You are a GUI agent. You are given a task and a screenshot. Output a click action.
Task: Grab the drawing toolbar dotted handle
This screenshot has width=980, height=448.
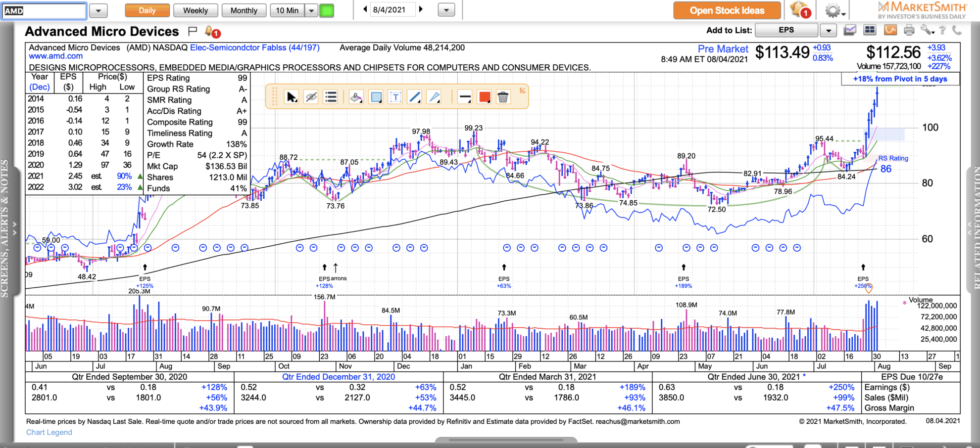tap(275, 97)
